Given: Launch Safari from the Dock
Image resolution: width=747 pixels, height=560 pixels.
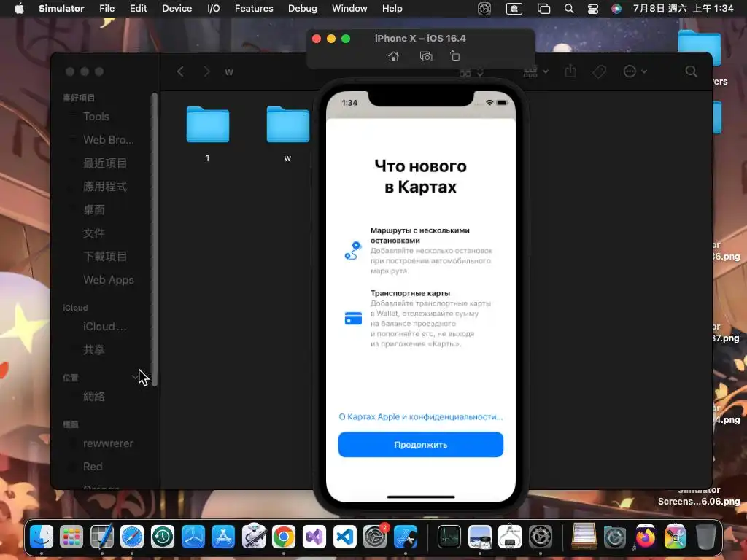Looking at the screenshot, I should point(132,537).
